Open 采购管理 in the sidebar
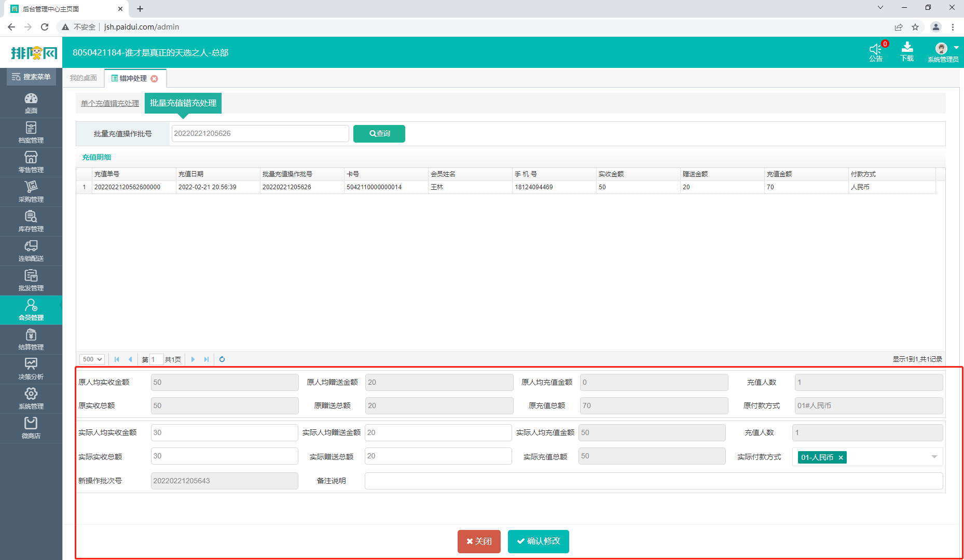 tap(31, 192)
